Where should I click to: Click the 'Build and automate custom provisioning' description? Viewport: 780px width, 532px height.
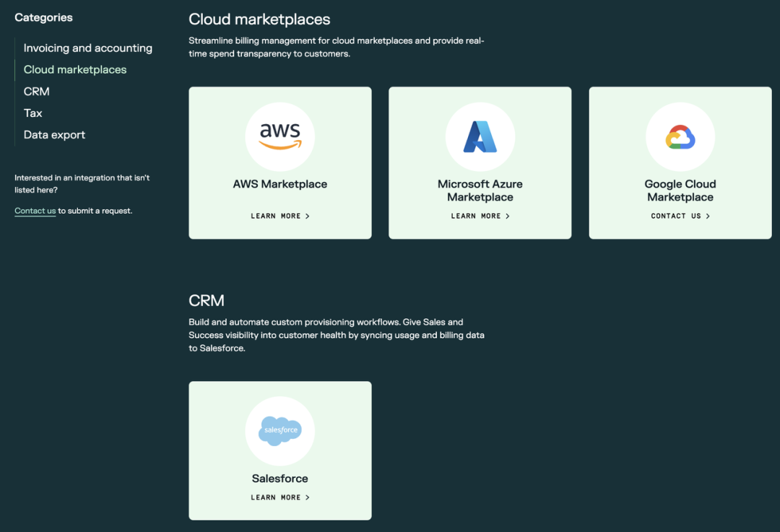click(337, 335)
